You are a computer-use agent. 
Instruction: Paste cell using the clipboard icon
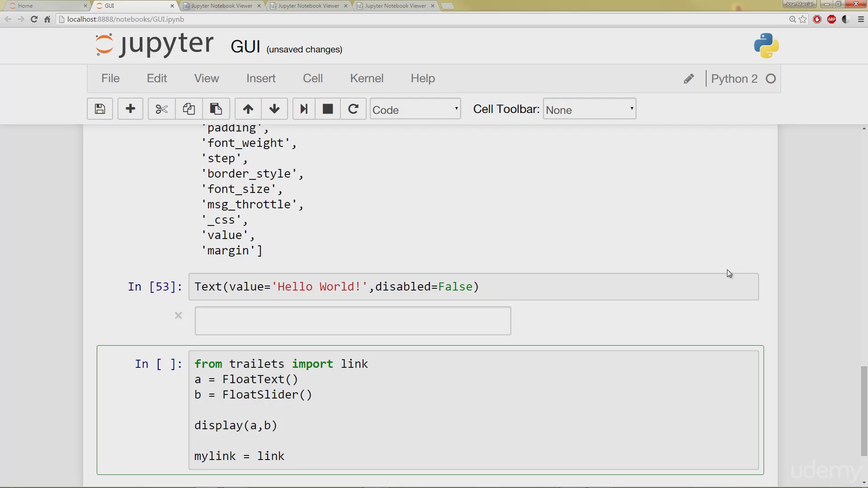[216, 109]
